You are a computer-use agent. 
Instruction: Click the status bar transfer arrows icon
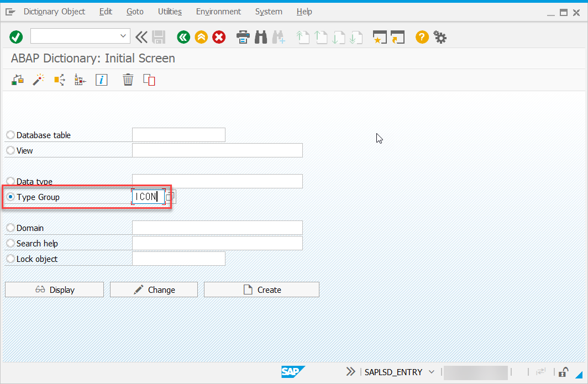(x=540, y=372)
